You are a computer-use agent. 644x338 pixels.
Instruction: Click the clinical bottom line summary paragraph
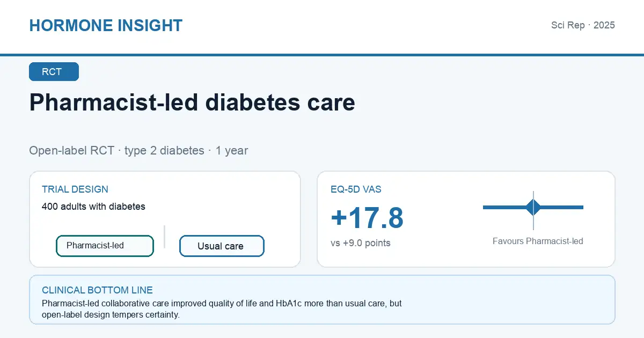pyautogui.click(x=222, y=309)
